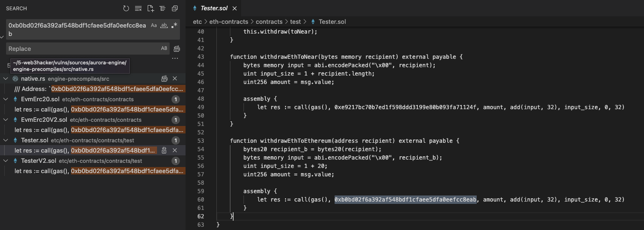Open search in a new editor
The image size is (644, 230).
(x=150, y=8)
